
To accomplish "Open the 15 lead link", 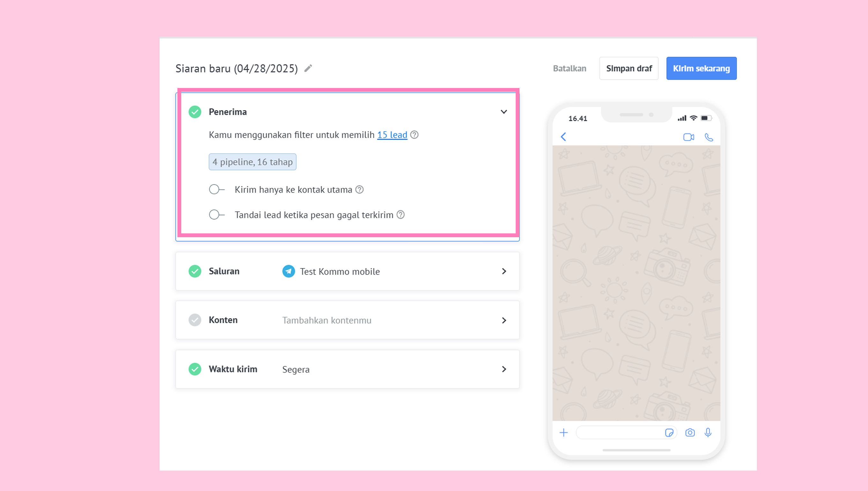I will coord(392,135).
